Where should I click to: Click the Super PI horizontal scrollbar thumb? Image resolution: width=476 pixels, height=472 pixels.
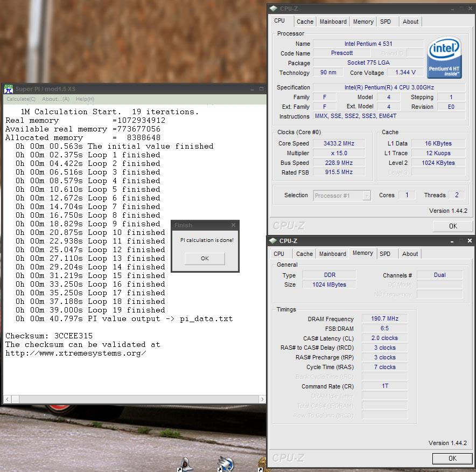coord(15,399)
